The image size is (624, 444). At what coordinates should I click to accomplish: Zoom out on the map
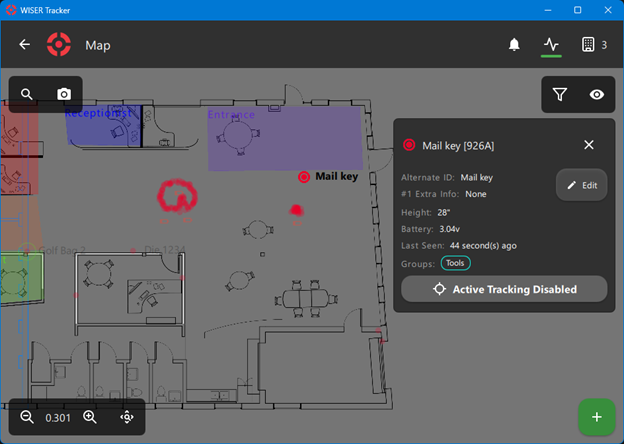(x=27, y=417)
